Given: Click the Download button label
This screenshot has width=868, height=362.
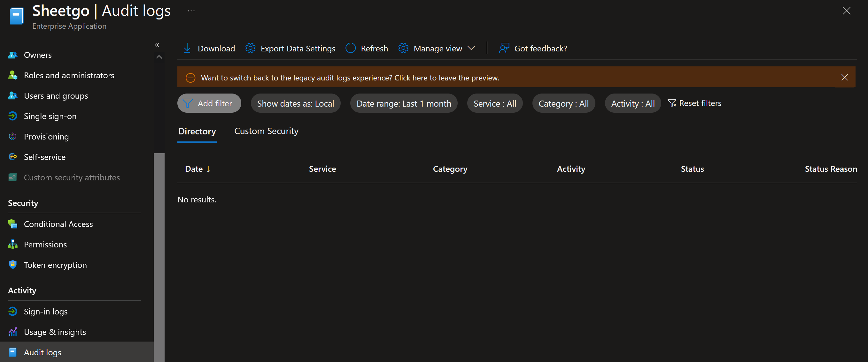Looking at the screenshot, I should point(216,49).
